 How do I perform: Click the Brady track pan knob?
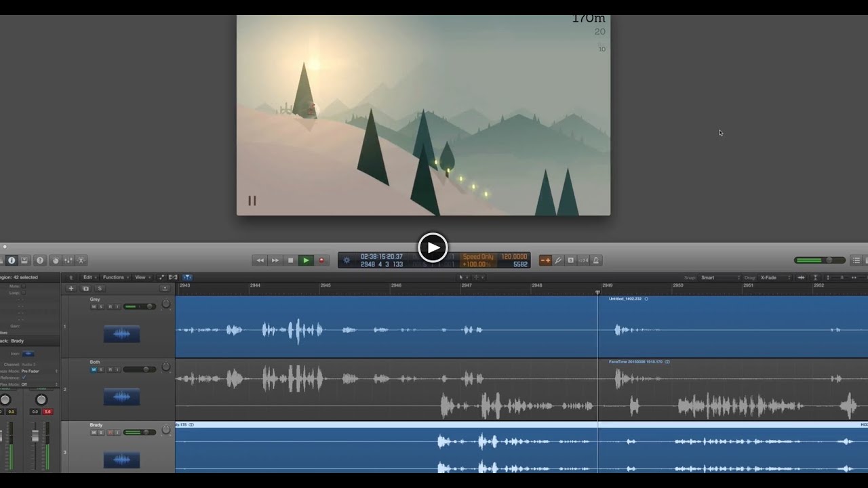point(165,431)
